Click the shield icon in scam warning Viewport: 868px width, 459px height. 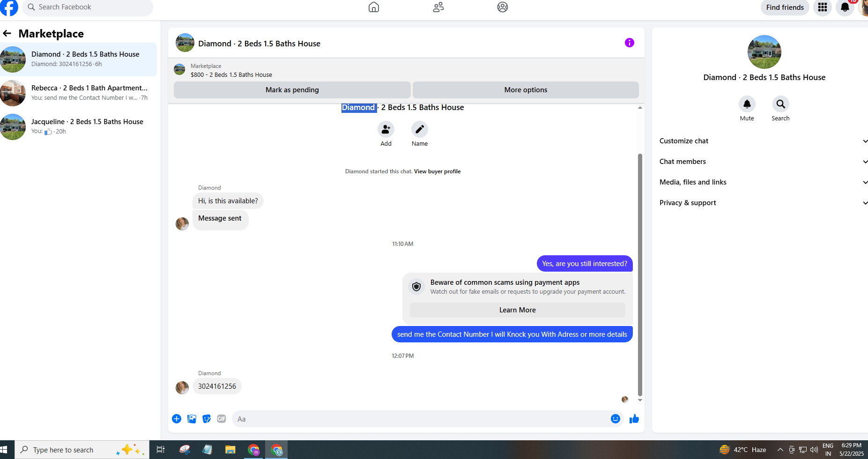416,287
